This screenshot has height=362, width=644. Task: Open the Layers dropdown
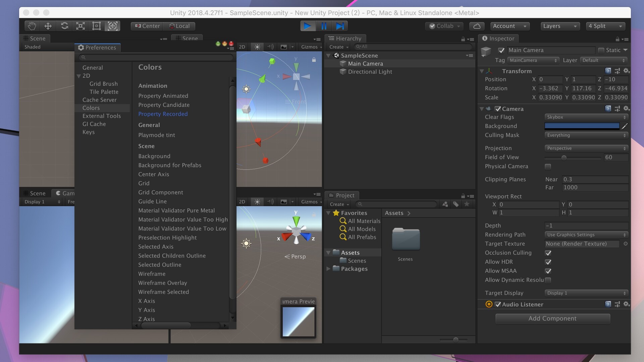tap(560, 26)
